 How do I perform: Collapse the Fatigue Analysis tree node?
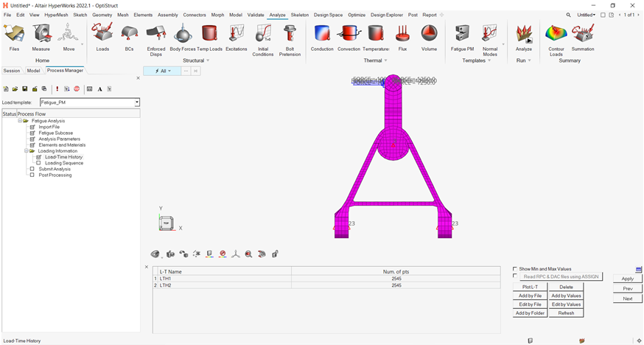[20, 121]
